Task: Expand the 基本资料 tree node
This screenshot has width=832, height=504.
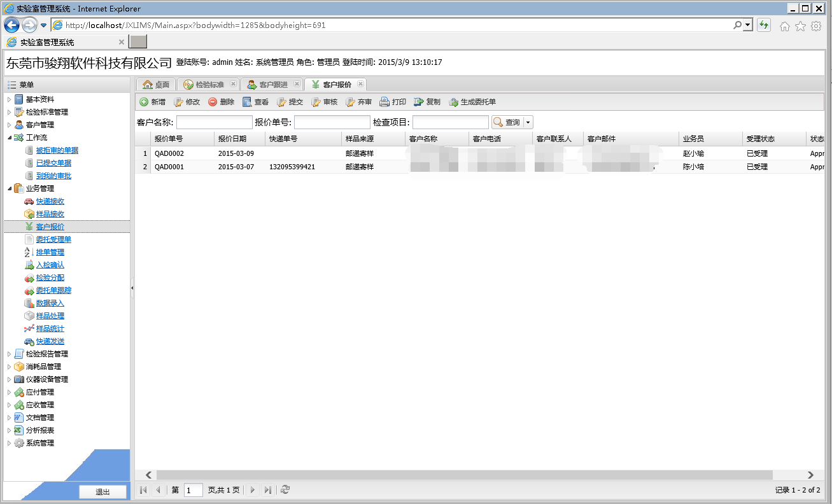Action: tap(10, 99)
